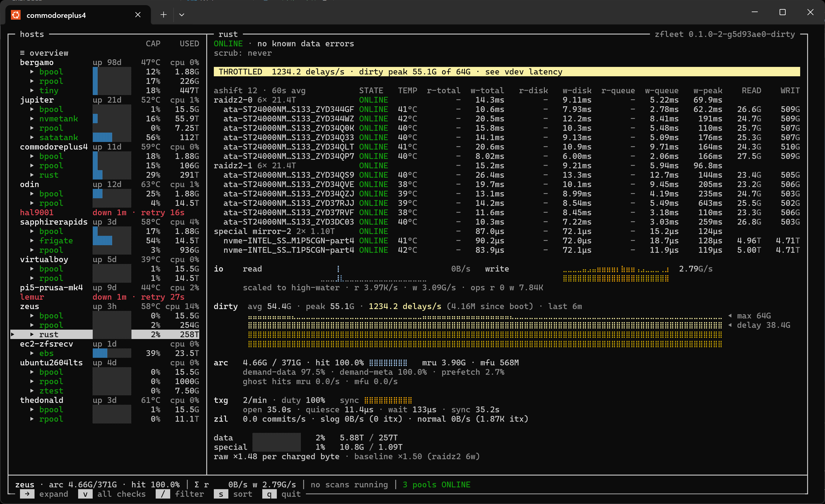Click the CAP column header in hosts

(153, 44)
